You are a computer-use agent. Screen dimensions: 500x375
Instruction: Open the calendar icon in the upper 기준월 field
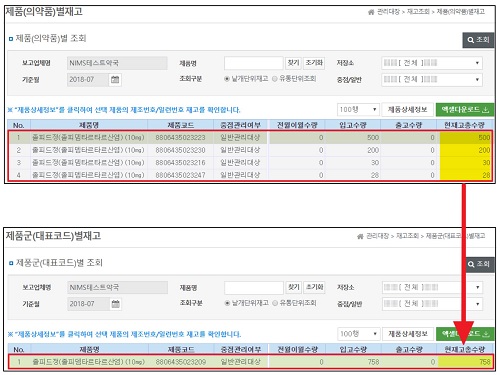click(x=115, y=80)
